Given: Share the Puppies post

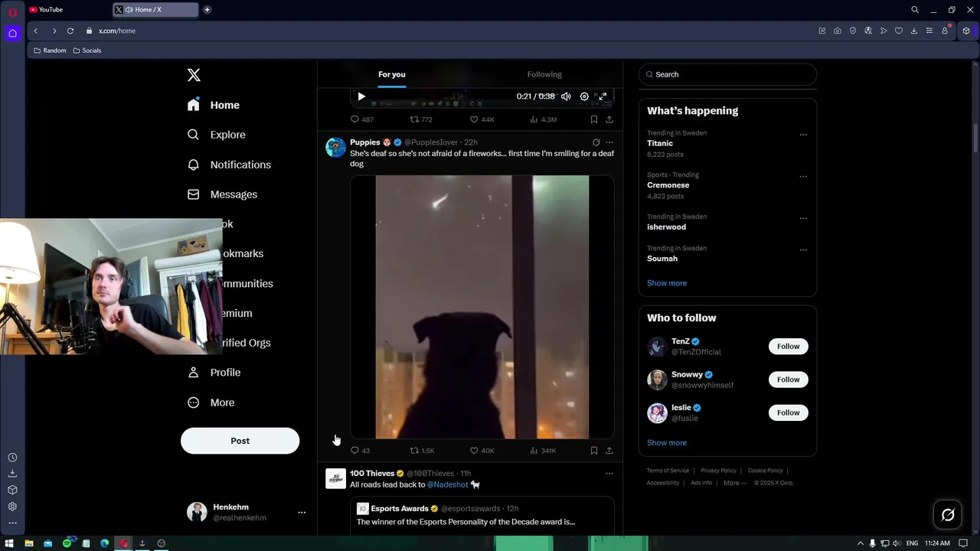Looking at the screenshot, I should (609, 451).
